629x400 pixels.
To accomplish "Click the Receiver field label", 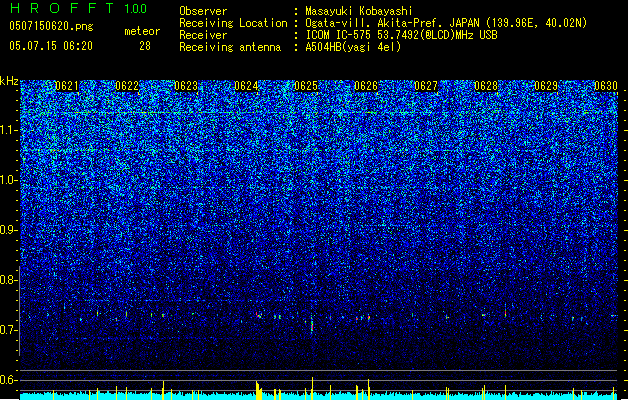I will [x=203, y=35].
